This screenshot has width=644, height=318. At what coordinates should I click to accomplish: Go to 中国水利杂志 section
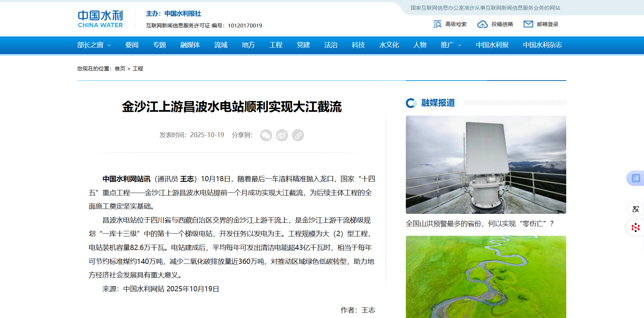click(542, 45)
